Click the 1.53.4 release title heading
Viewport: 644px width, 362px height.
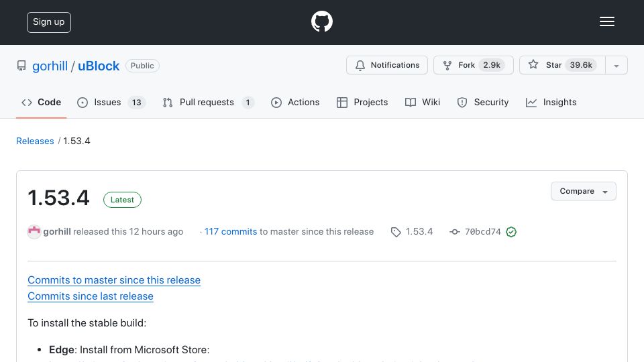(58, 198)
